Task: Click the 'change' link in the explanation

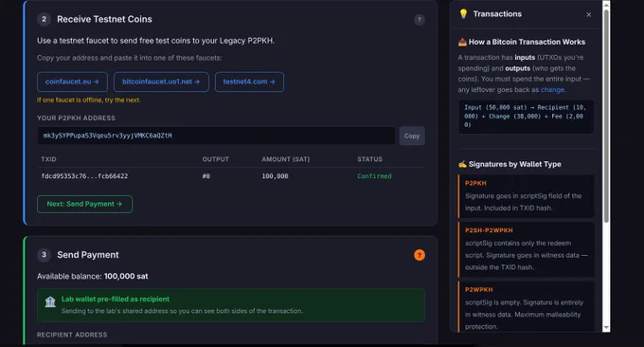Action: coord(552,90)
